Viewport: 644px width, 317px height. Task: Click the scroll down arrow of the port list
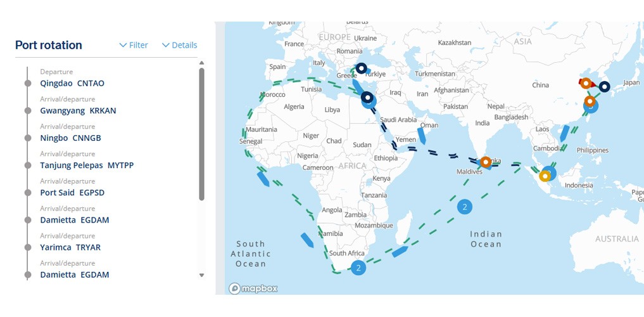tap(201, 275)
